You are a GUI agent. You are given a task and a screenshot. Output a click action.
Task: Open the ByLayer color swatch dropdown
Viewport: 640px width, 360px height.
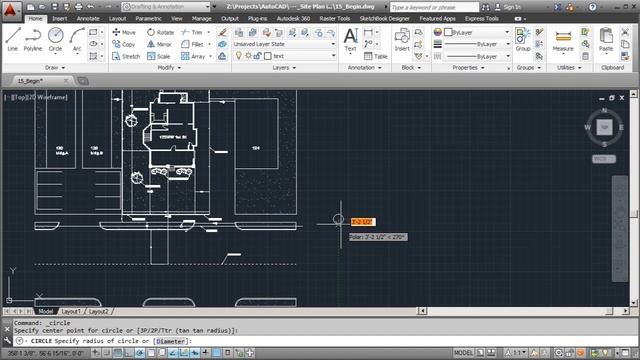click(x=476, y=32)
